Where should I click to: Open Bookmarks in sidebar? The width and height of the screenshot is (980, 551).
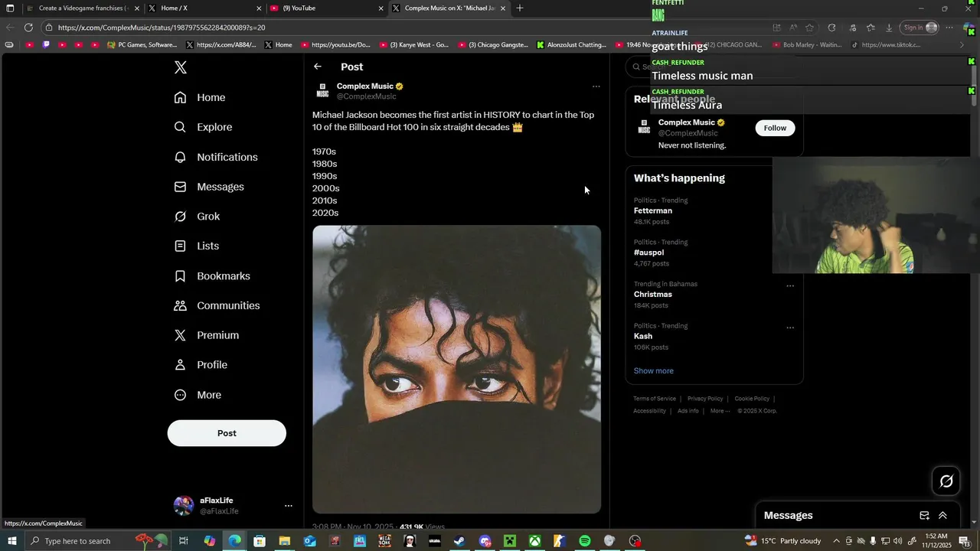212,275
